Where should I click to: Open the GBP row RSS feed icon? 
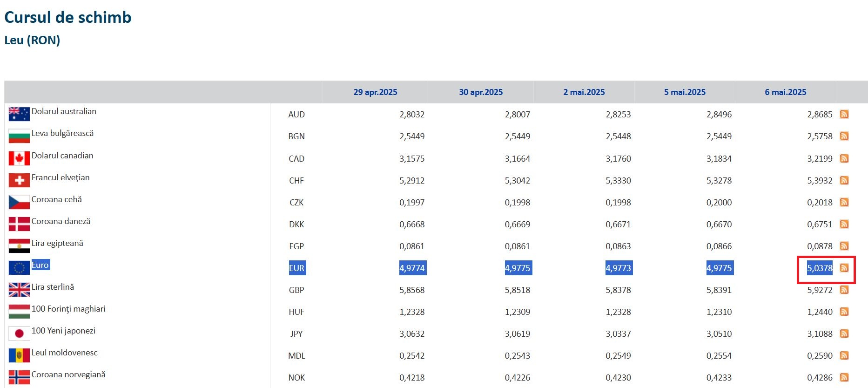pos(844,290)
